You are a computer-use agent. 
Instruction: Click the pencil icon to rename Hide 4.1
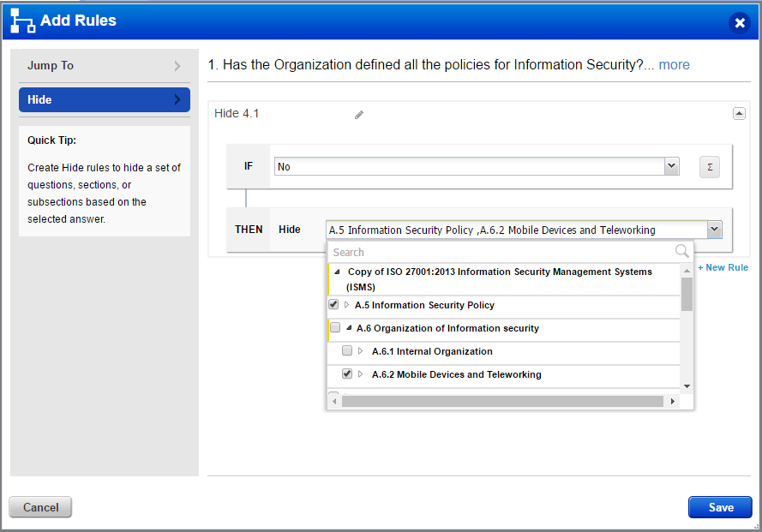click(358, 114)
